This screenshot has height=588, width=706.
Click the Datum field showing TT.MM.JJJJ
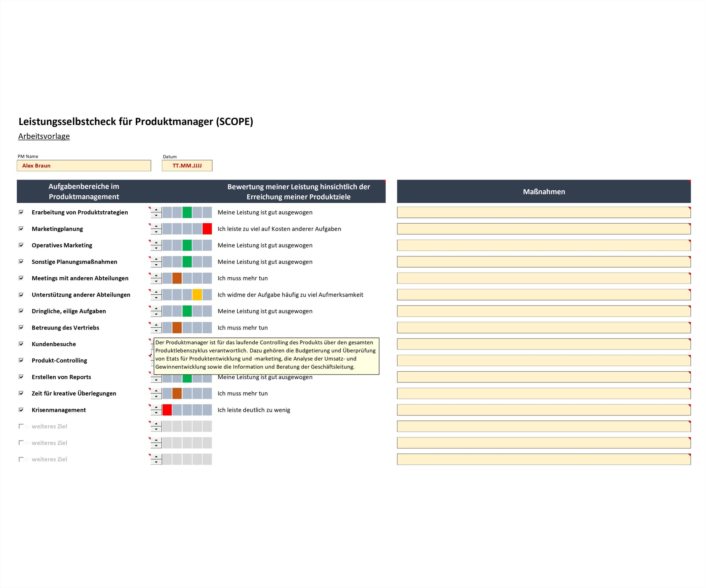tap(187, 166)
